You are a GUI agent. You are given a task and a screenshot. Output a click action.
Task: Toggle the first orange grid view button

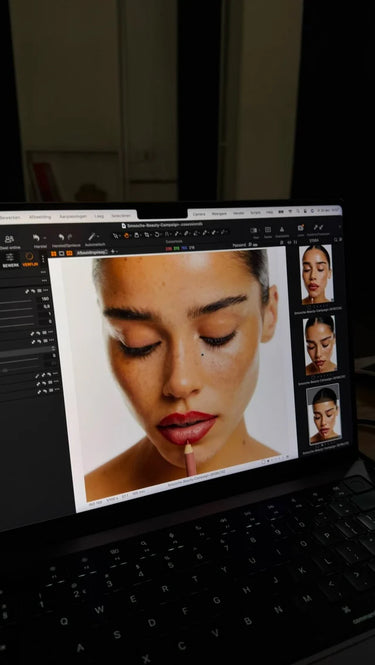click(x=53, y=254)
